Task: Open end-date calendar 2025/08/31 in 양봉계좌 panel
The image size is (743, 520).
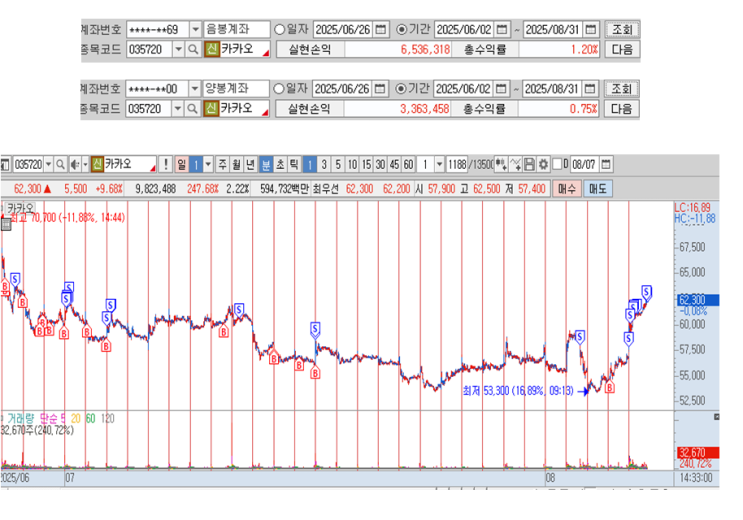Action: click(x=589, y=89)
